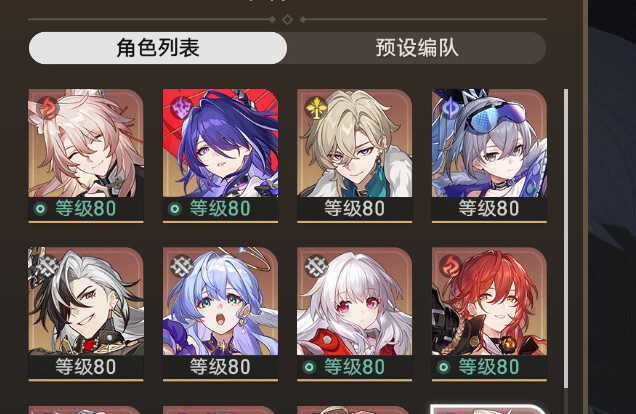Pick the red-haired character with yellow eyes
636x414 pixels.
489,314
